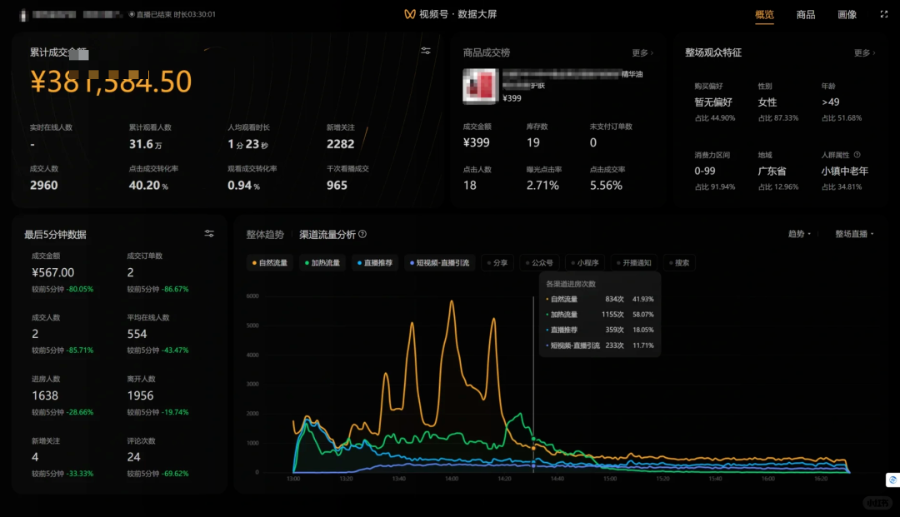
Task: Open the 整场直播 range dropdown
Action: coord(854,234)
